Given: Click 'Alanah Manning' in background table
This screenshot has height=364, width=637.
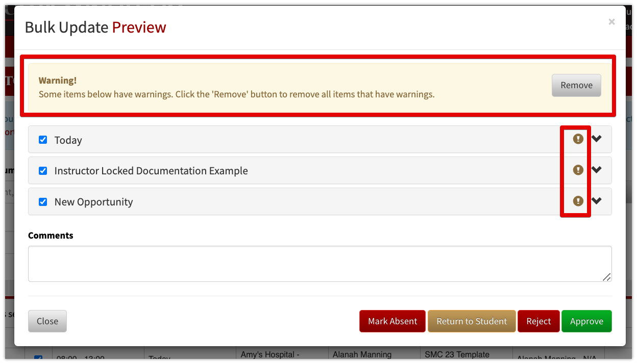Looking at the screenshot, I should point(362,354).
